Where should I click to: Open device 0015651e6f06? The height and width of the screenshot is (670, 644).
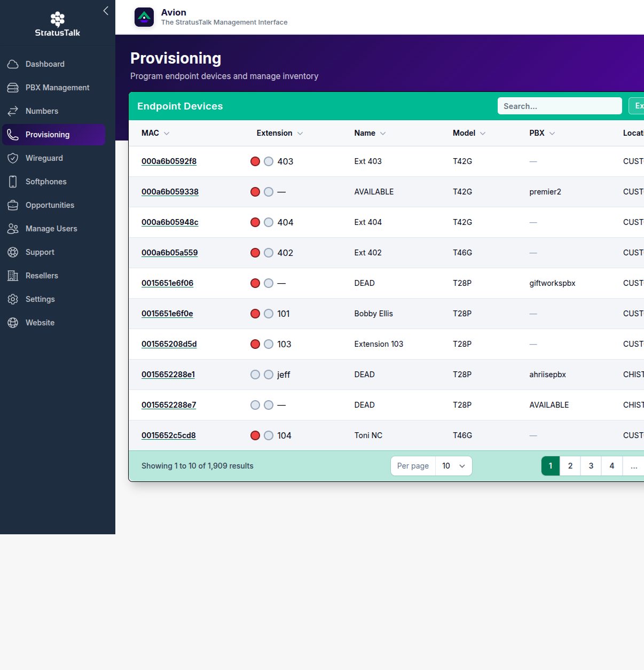(x=167, y=283)
